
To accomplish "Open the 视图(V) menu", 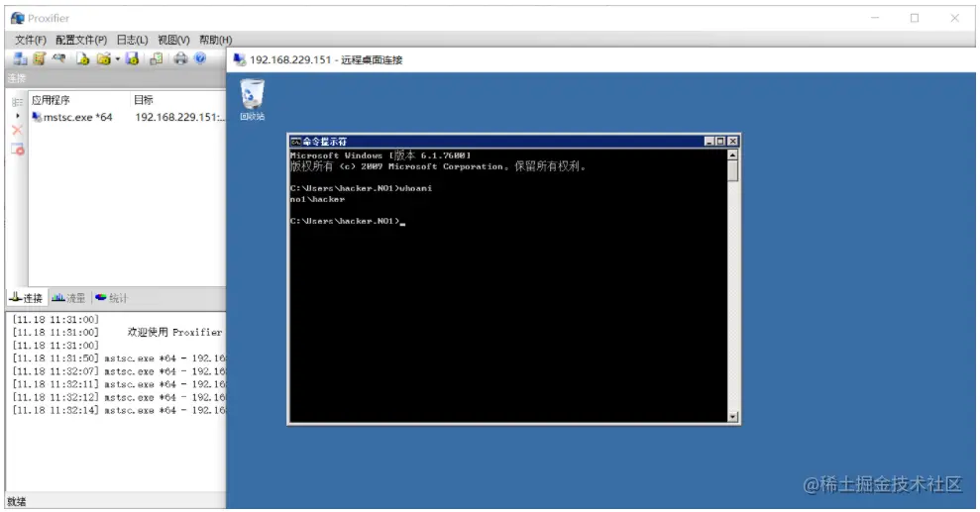I will (173, 40).
